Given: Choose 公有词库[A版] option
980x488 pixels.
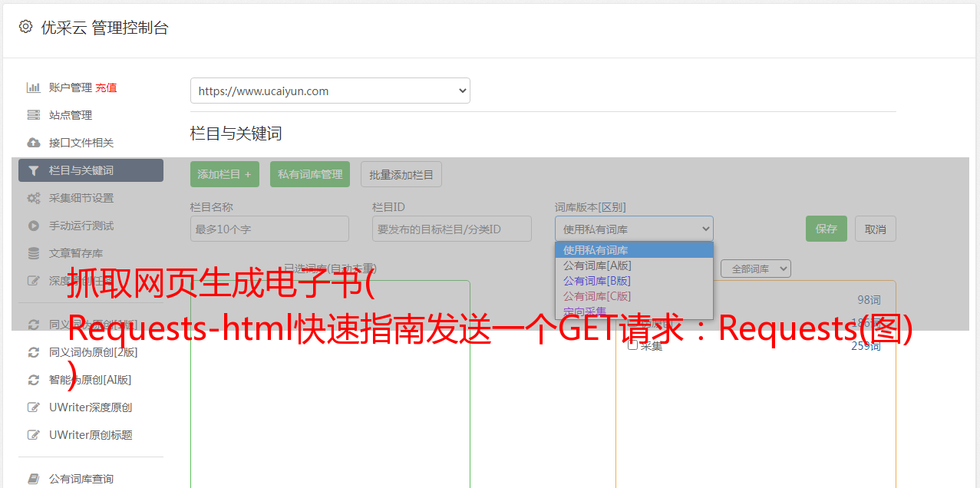Looking at the screenshot, I should (x=634, y=265).
